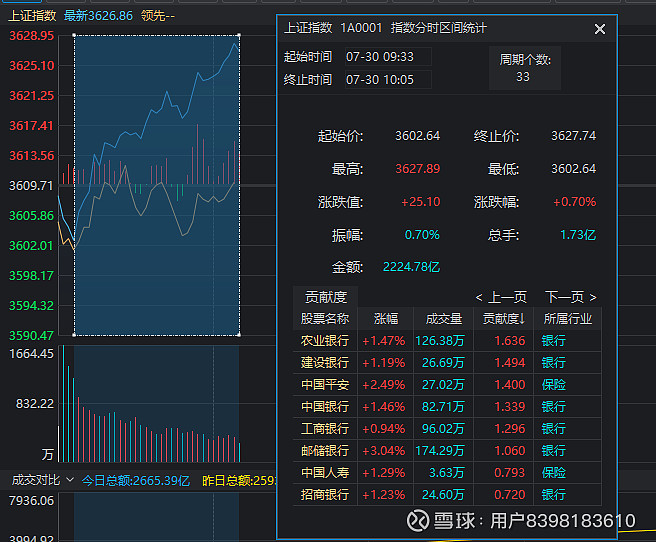
Task: Click the 终止价 value 3627.74
Action: (573, 136)
